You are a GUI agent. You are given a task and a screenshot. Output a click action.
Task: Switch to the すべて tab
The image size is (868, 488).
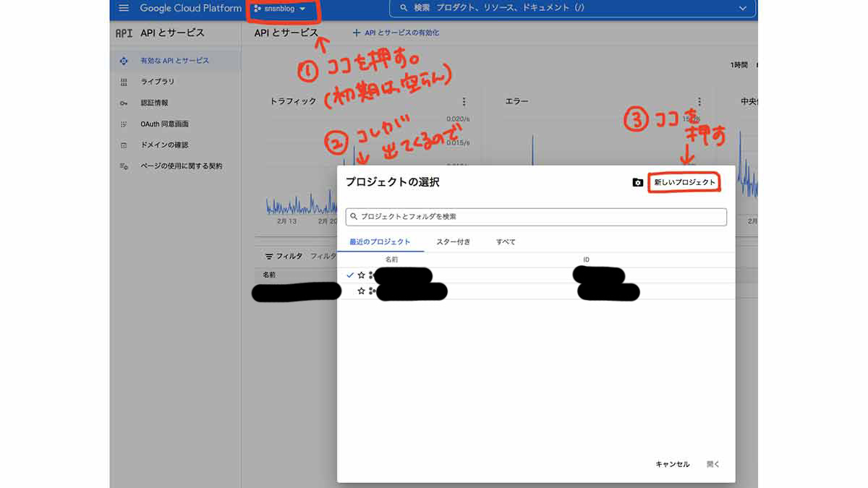(x=505, y=241)
